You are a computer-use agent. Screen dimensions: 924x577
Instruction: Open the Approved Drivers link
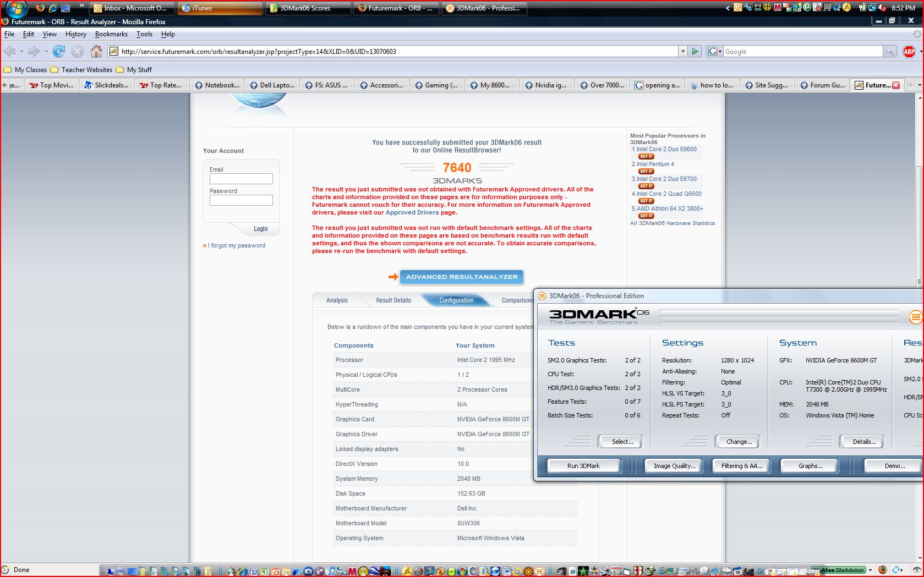point(412,212)
